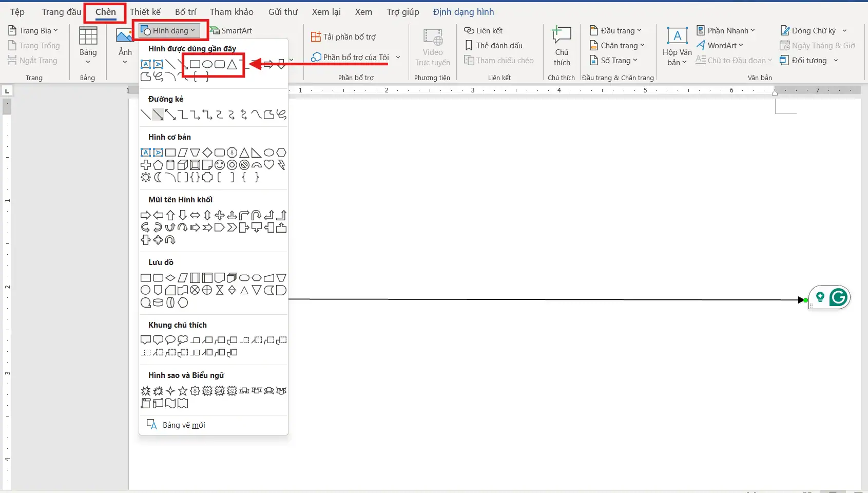Viewport: 868px width, 493px height.
Task: Insert the rectangle from recently used shapes
Action: pos(196,64)
